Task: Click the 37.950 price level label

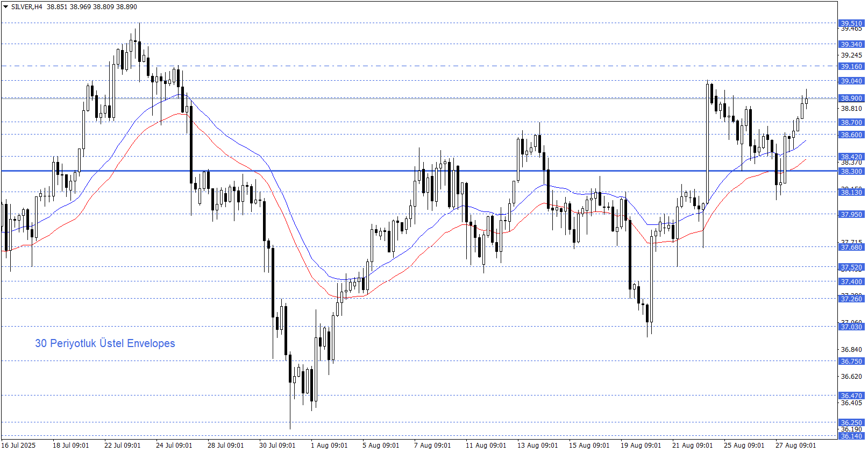Action: click(x=851, y=214)
